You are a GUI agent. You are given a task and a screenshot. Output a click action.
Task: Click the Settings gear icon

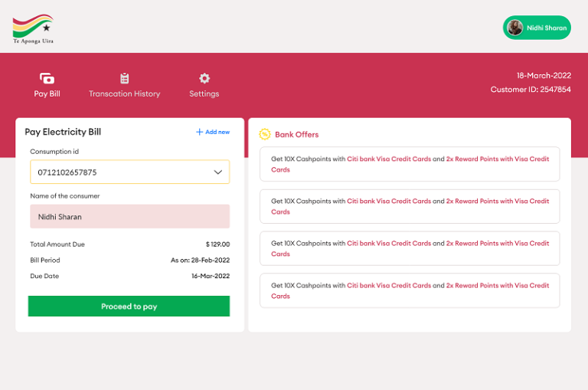[204, 78]
